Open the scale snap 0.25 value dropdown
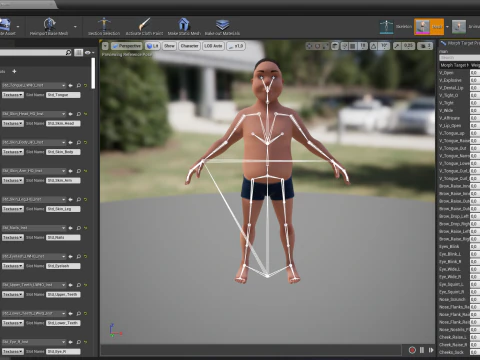The height and width of the screenshot is (360, 480). (408, 46)
